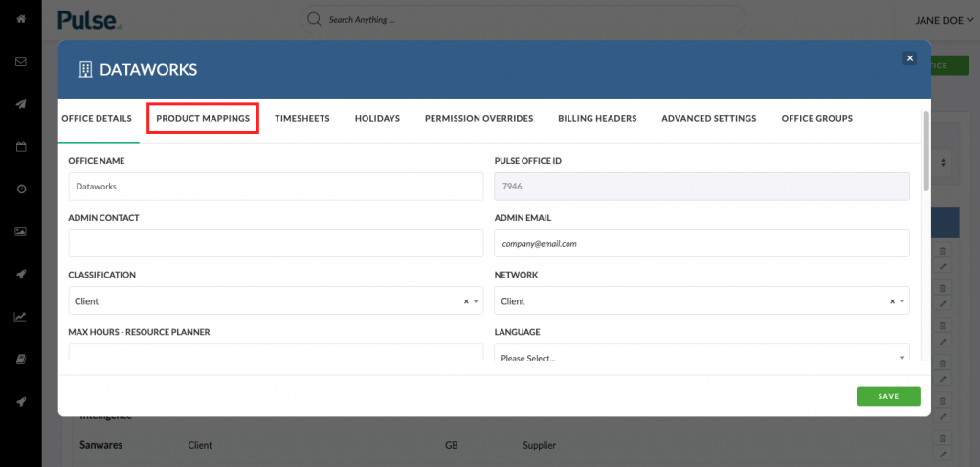This screenshot has width=980, height=467.
Task: Open the Permission Overrides tab
Action: tap(479, 118)
